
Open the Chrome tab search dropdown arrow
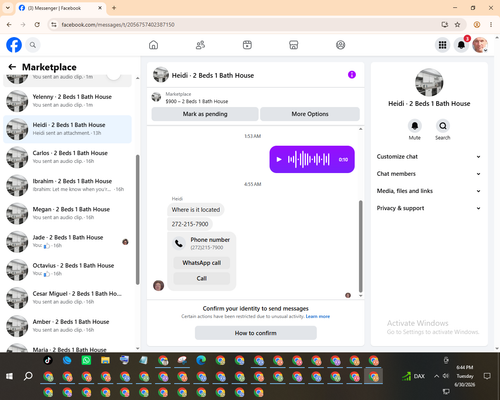coord(8,8)
